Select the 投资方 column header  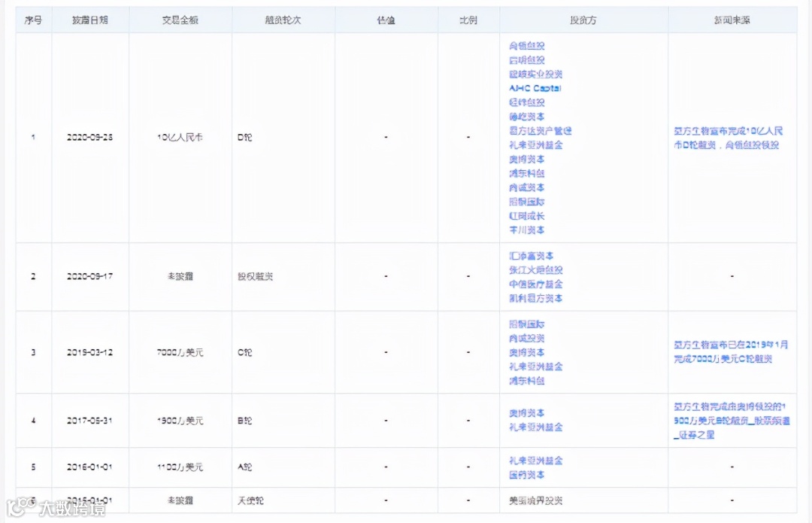583,20
